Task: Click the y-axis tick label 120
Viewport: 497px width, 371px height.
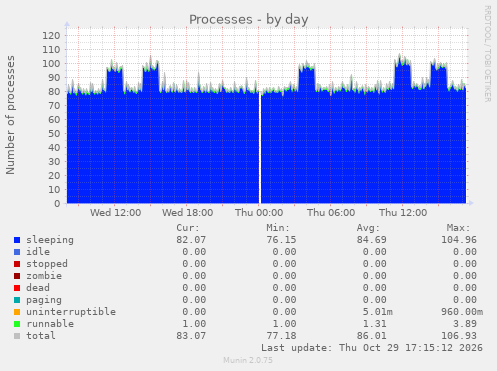Action: pyautogui.click(x=51, y=36)
